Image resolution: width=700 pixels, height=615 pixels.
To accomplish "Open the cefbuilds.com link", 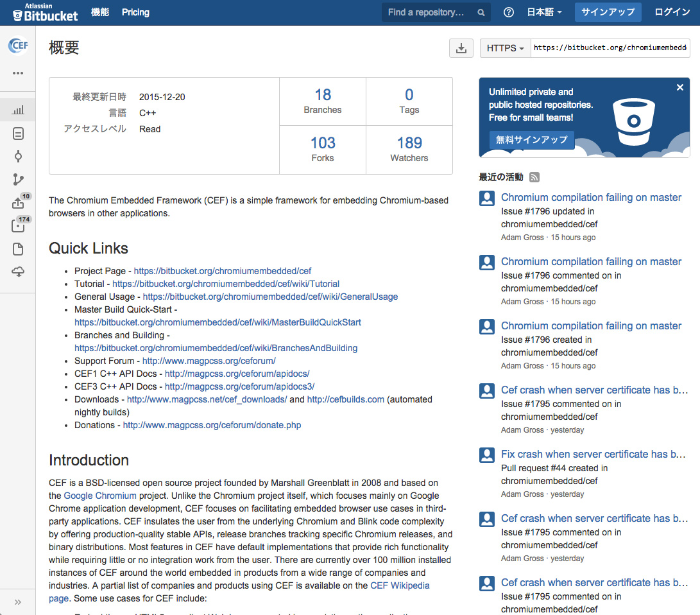I will 346,400.
